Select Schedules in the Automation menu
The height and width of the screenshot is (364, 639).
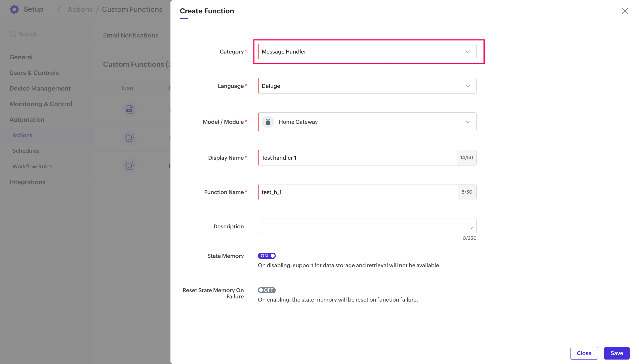click(26, 151)
